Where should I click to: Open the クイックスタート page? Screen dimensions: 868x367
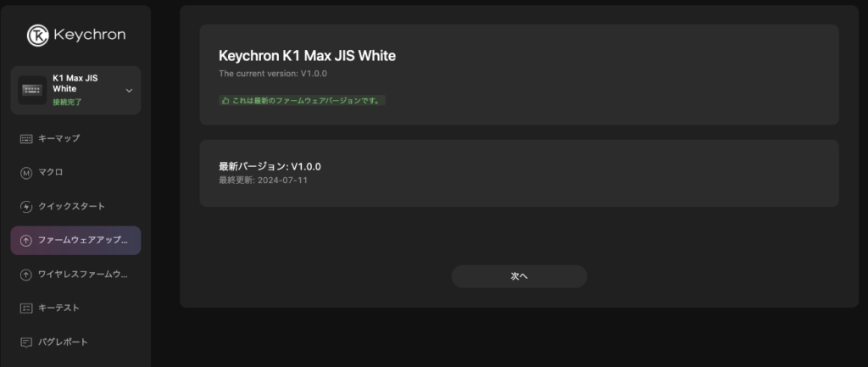71,206
